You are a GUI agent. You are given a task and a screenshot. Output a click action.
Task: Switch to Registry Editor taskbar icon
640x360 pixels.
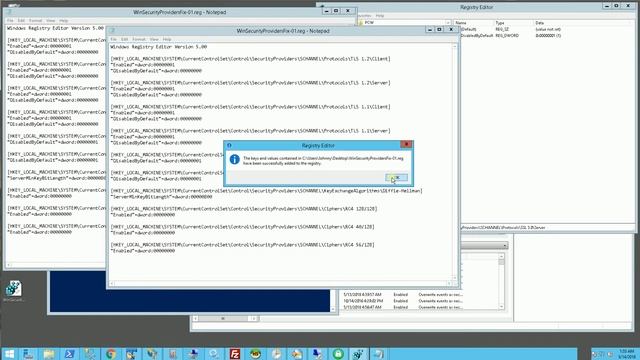click(358, 354)
